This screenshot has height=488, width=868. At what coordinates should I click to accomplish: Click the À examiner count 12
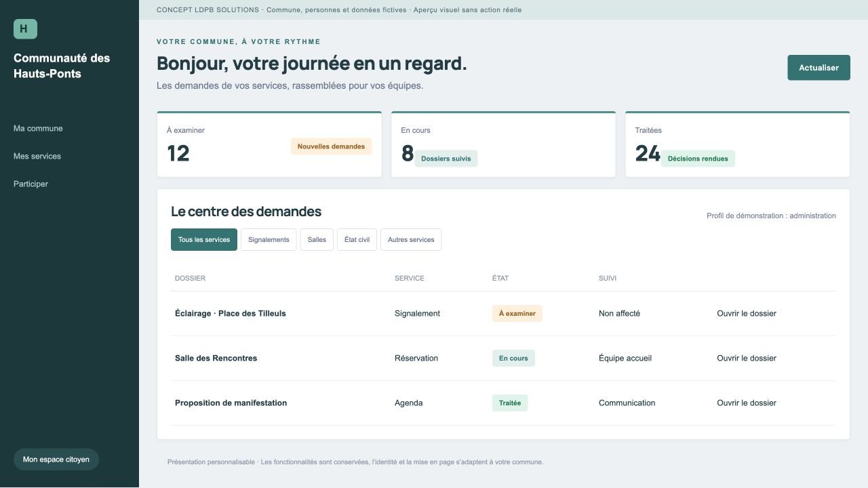coord(178,154)
